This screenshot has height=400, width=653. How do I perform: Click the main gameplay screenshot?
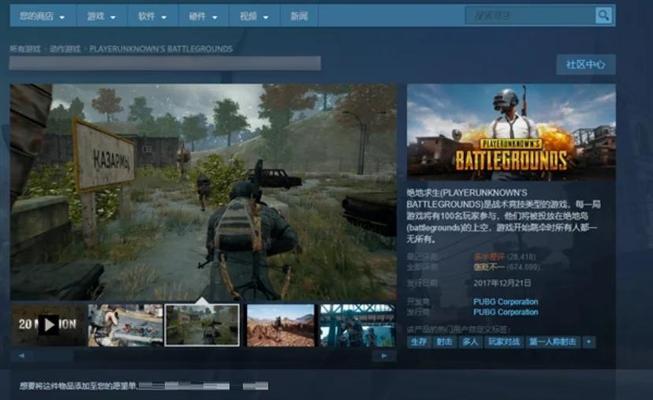(203, 192)
